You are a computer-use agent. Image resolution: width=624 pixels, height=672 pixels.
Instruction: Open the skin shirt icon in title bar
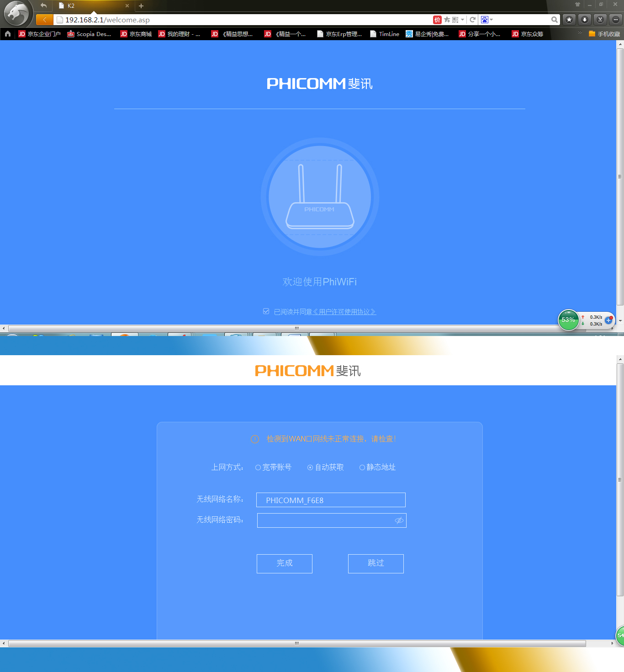point(577,5)
